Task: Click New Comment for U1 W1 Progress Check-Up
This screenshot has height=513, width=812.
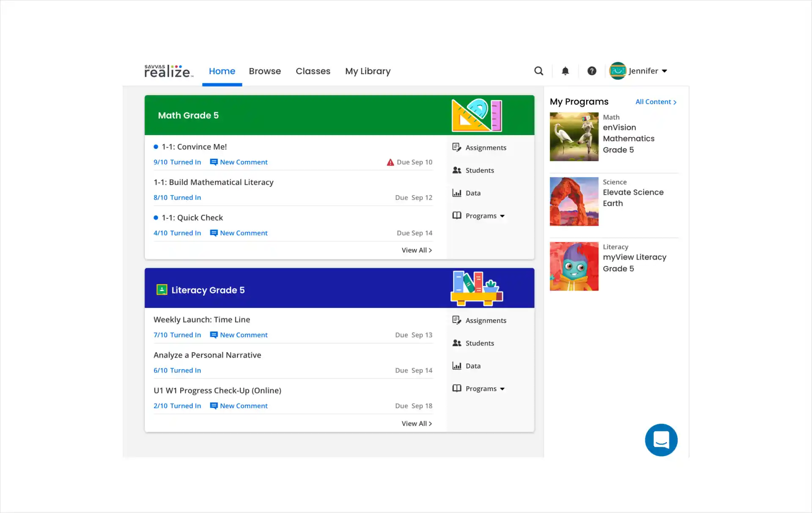Action: pyautogui.click(x=239, y=406)
